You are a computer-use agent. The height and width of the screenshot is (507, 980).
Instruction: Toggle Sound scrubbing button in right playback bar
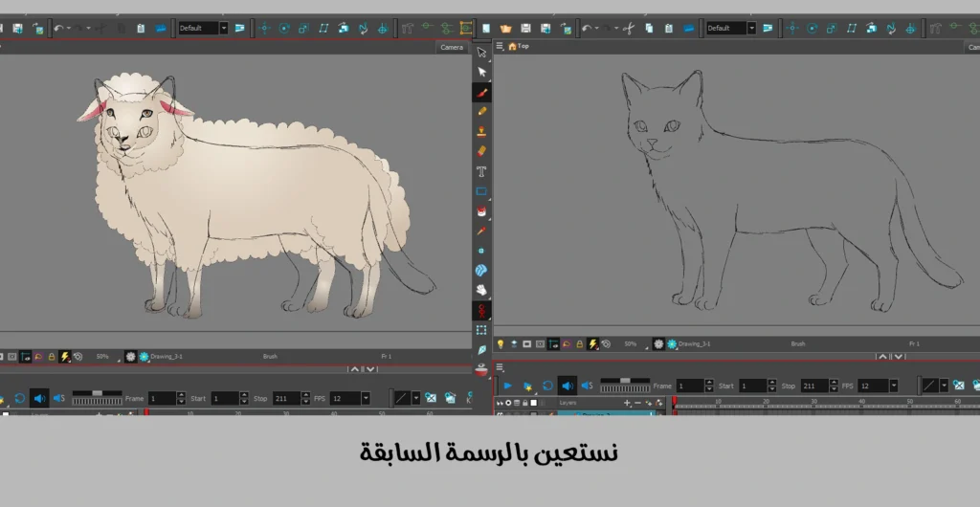[587, 386]
